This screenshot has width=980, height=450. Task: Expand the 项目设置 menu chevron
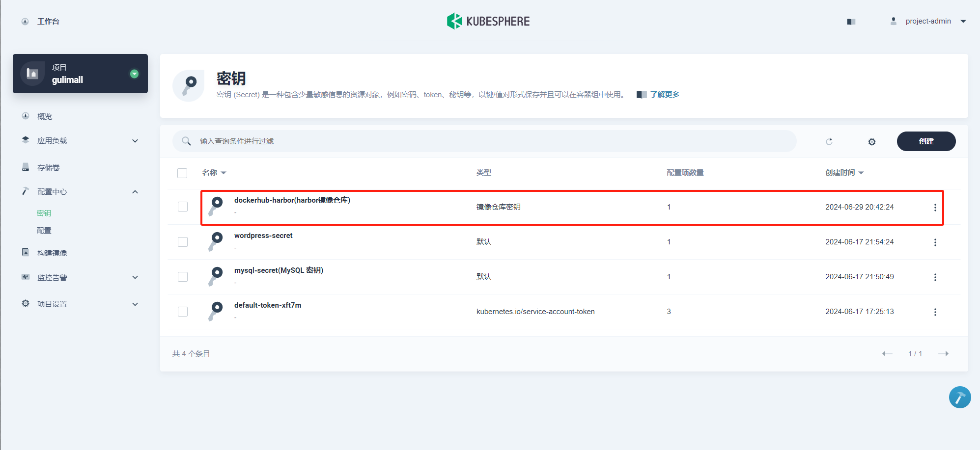click(135, 304)
